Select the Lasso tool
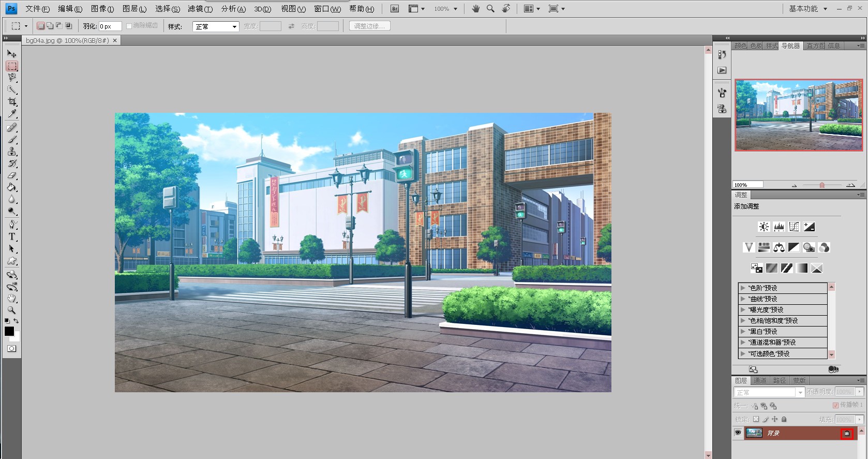Viewport: 868px width, 459px height. 11,78
